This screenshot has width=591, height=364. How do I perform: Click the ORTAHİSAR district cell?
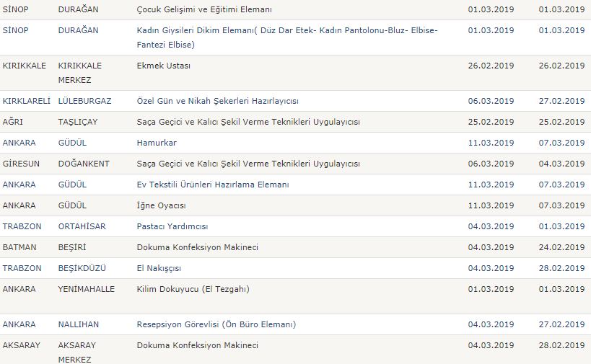point(82,226)
